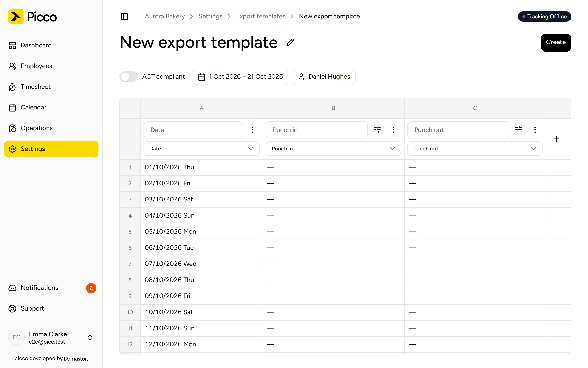Click the person icon beside Daniel Hughes
588x368 pixels.
coord(301,77)
